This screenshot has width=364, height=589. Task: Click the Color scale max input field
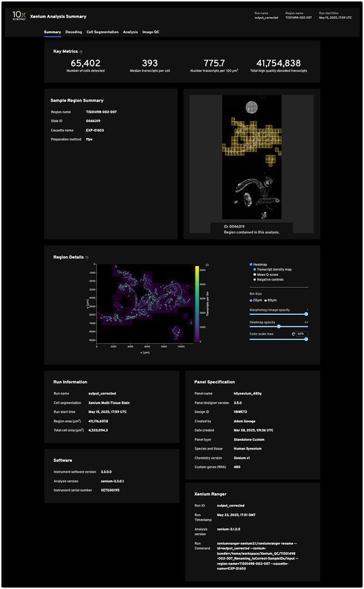(x=302, y=334)
